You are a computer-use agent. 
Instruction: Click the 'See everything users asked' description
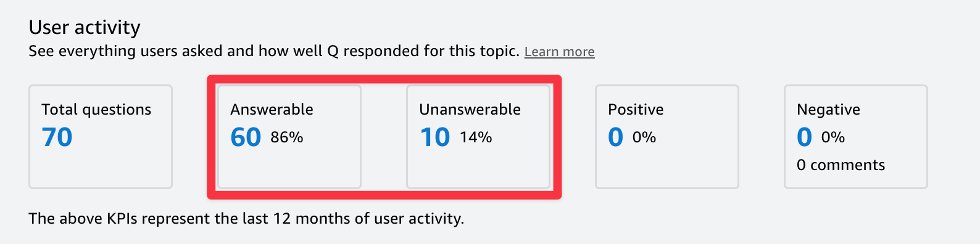tap(274, 51)
